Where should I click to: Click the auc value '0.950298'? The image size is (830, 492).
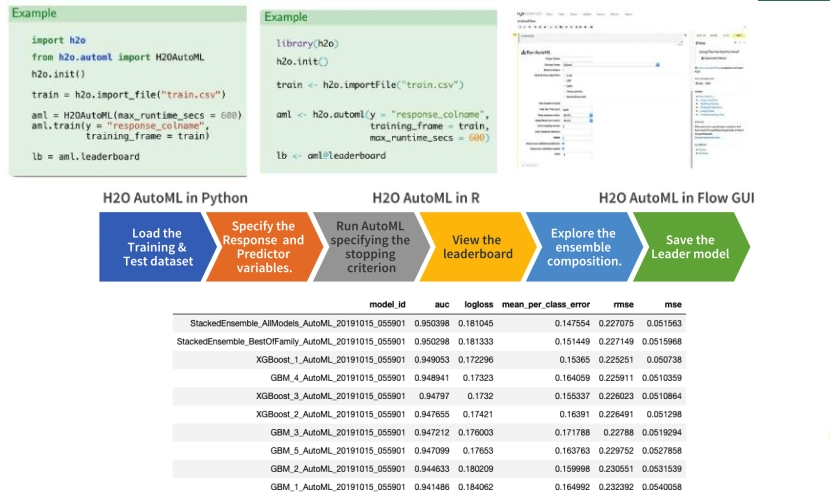click(x=432, y=342)
